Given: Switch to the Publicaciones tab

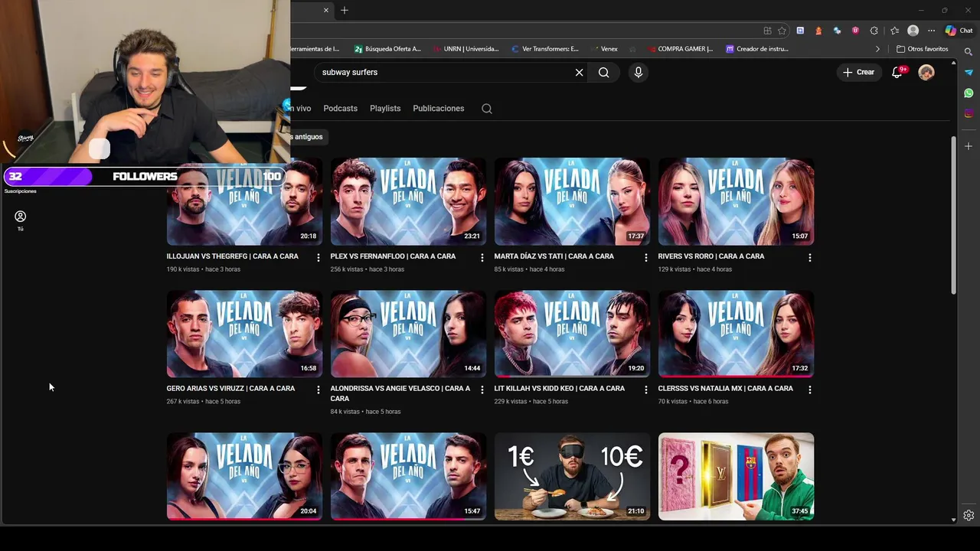Looking at the screenshot, I should [x=438, y=109].
